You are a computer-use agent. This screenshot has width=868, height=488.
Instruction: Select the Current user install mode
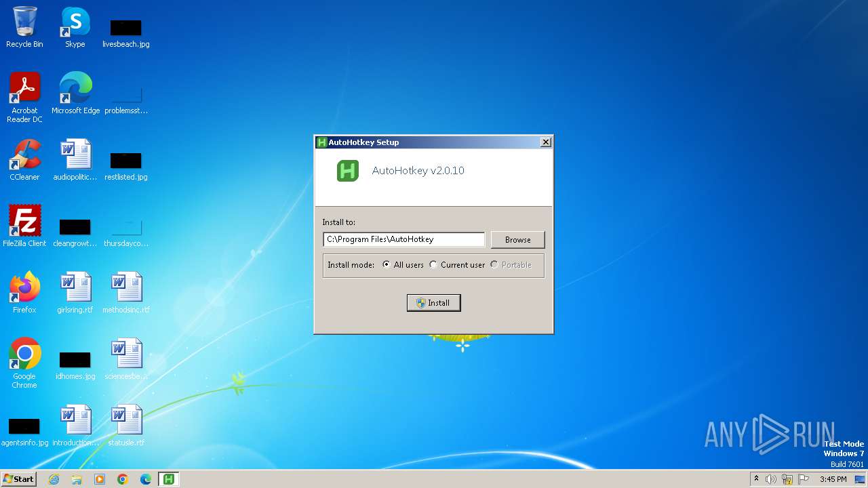pyautogui.click(x=457, y=265)
